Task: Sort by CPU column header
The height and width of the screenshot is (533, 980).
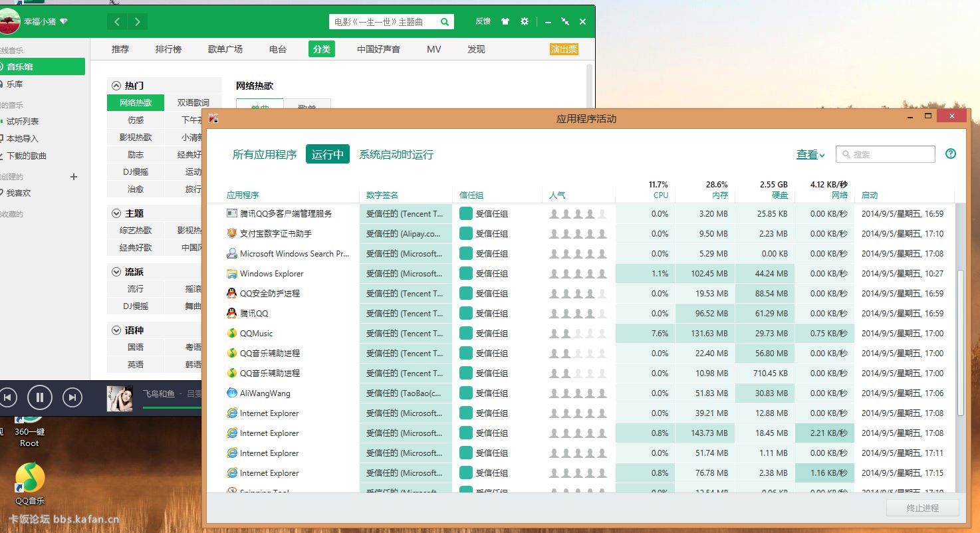Action: [x=660, y=195]
